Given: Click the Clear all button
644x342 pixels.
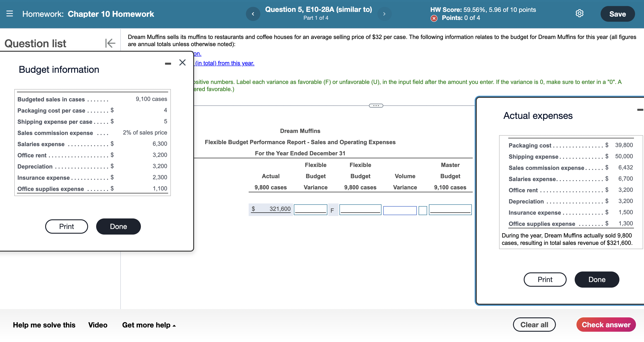Looking at the screenshot, I should pos(534,325).
